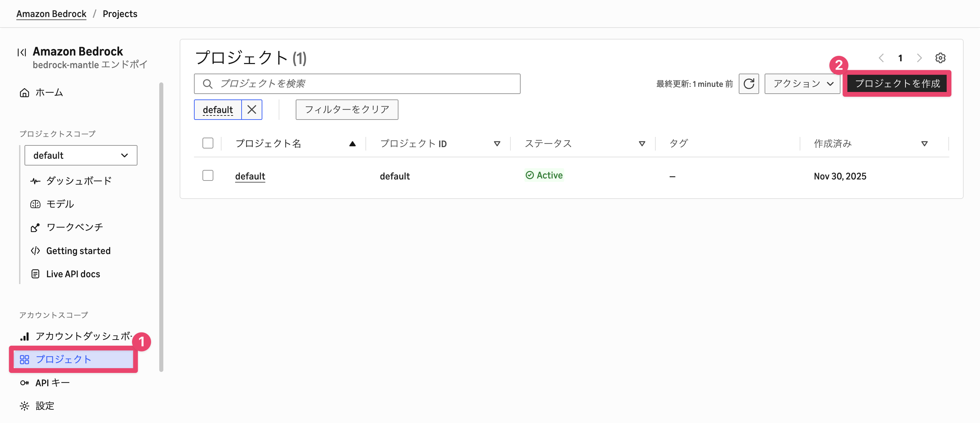Click the search magnifier icon
Viewport: 980px width, 423px height.
pos(207,84)
